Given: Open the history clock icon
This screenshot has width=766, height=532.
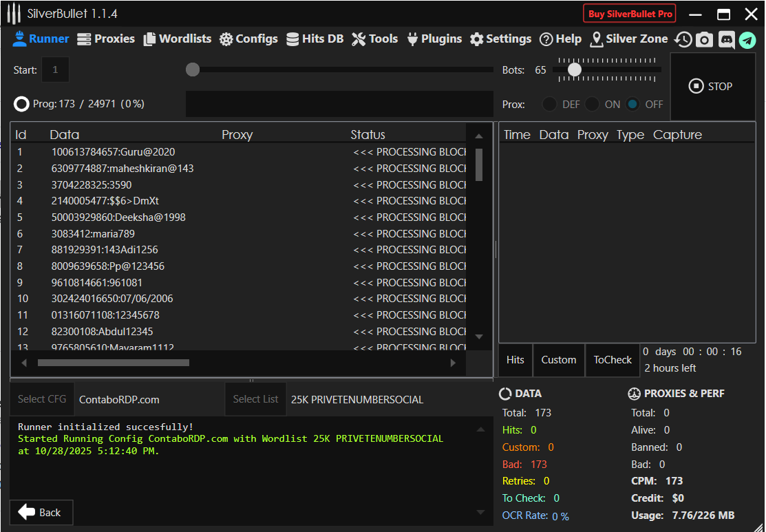Looking at the screenshot, I should 683,39.
